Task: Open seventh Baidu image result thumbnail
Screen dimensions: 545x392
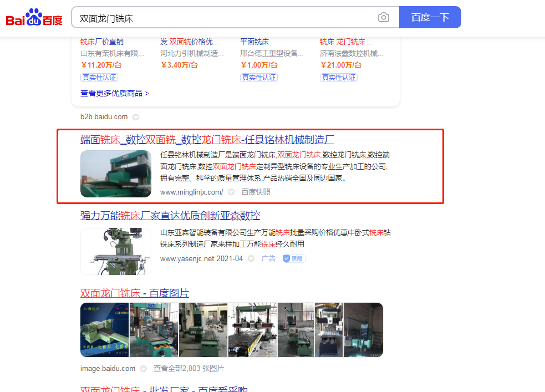Action: click(x=363, y=330)
